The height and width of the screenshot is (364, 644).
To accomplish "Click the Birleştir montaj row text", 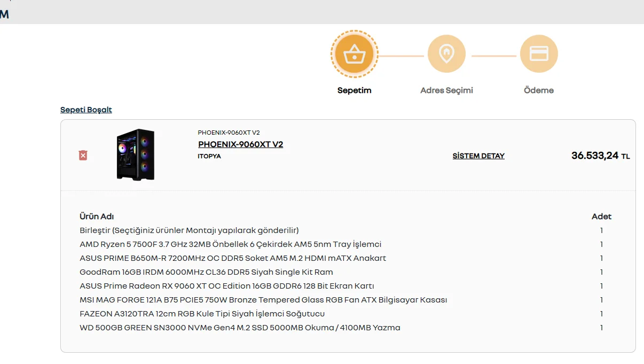I will point(189,230).
